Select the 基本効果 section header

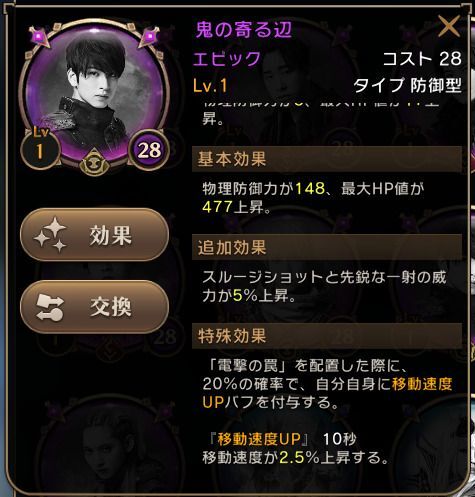point(327,159)
